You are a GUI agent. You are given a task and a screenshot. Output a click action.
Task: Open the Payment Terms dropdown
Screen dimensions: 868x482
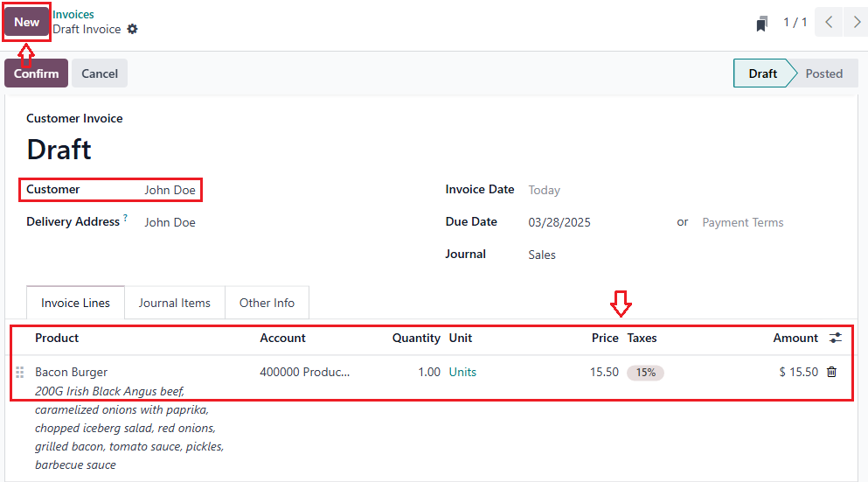point(742,222)
